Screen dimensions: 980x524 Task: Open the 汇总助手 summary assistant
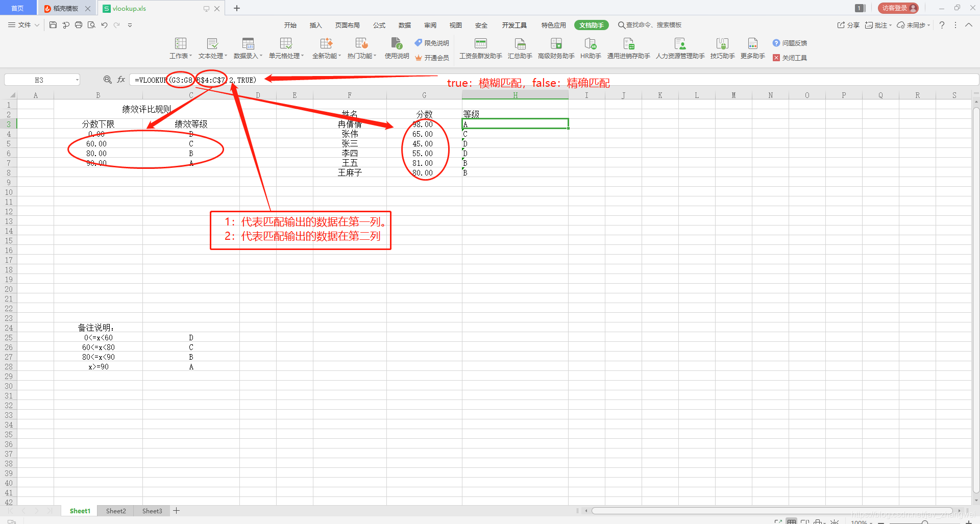520,48
